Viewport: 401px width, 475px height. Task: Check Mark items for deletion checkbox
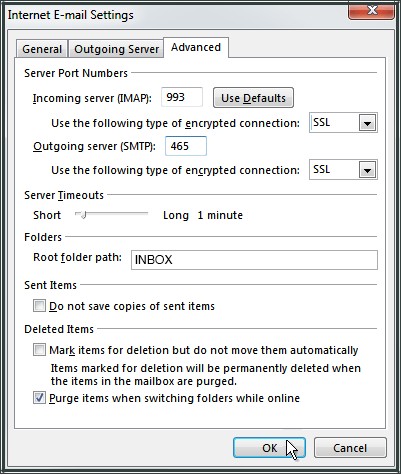coord(39,350)
